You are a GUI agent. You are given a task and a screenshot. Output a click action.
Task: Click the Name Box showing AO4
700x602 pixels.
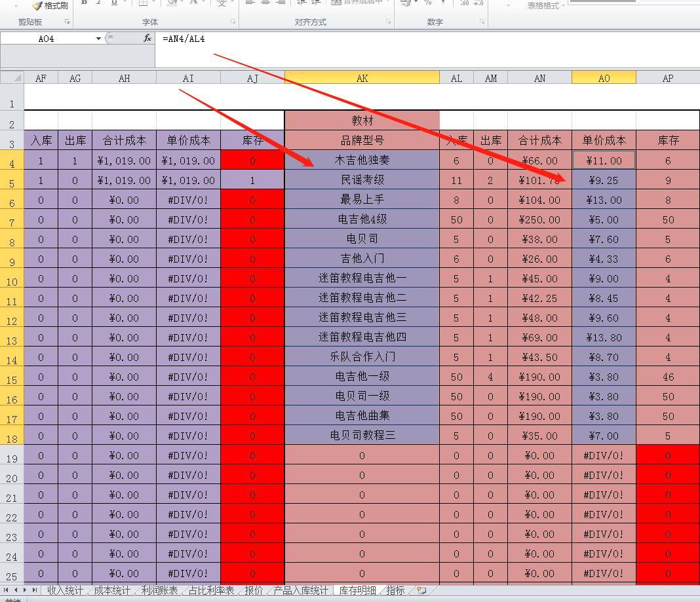click(x=47, y=39)
